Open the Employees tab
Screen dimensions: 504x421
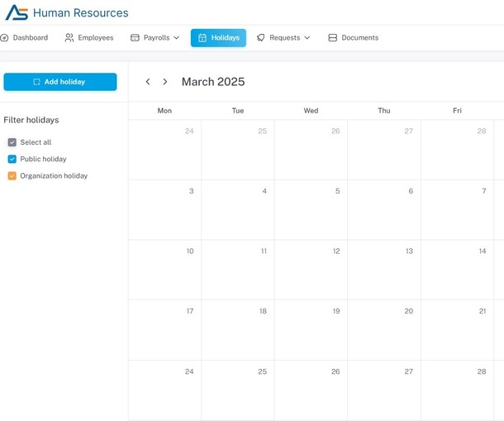pos(95,38)
